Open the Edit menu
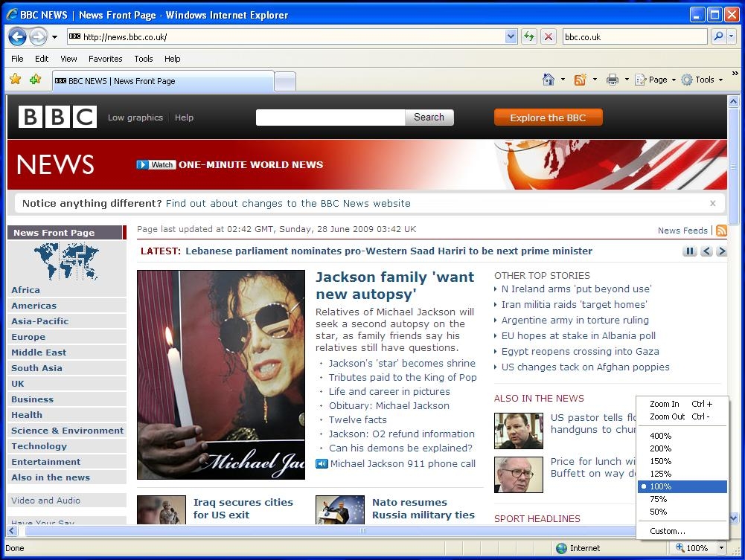Viewport: 745px width, 560px height. pyautogui.click(x=42, y=59)
